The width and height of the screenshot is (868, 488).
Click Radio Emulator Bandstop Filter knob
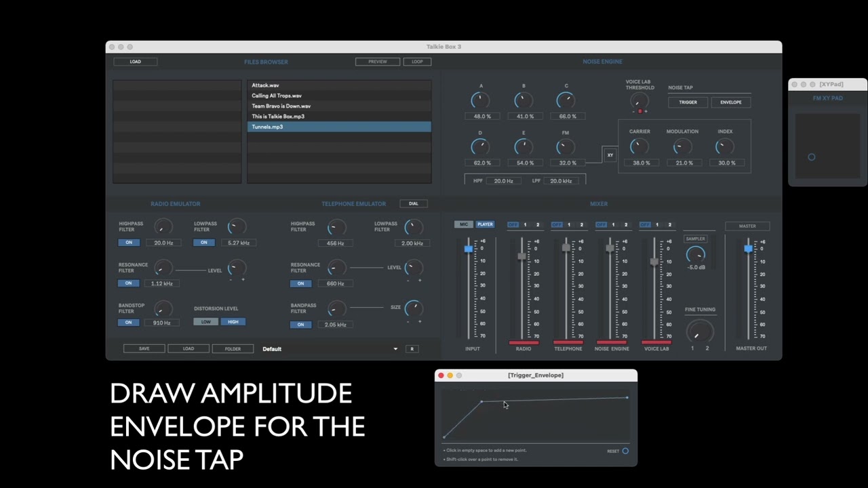(163, 308)
